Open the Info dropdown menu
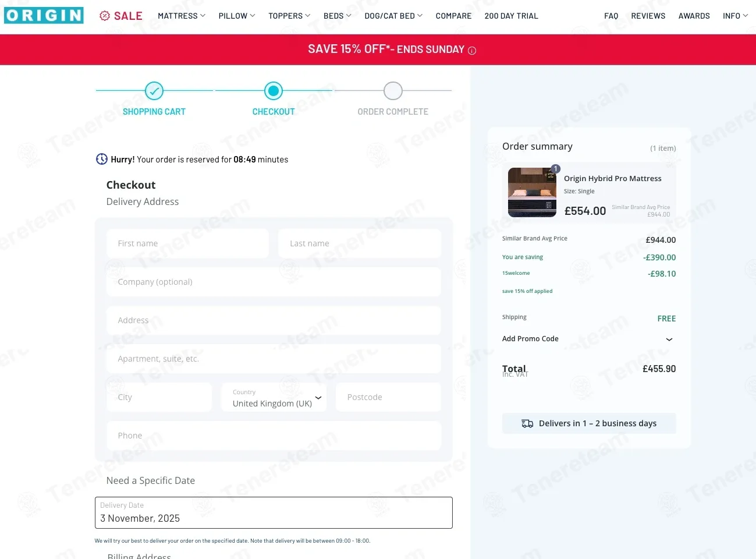 tap(735, 16)
